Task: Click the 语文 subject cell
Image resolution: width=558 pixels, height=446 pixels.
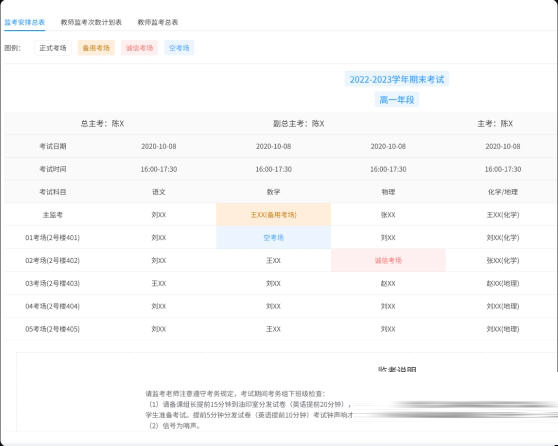Action: [x=159, y=192]
